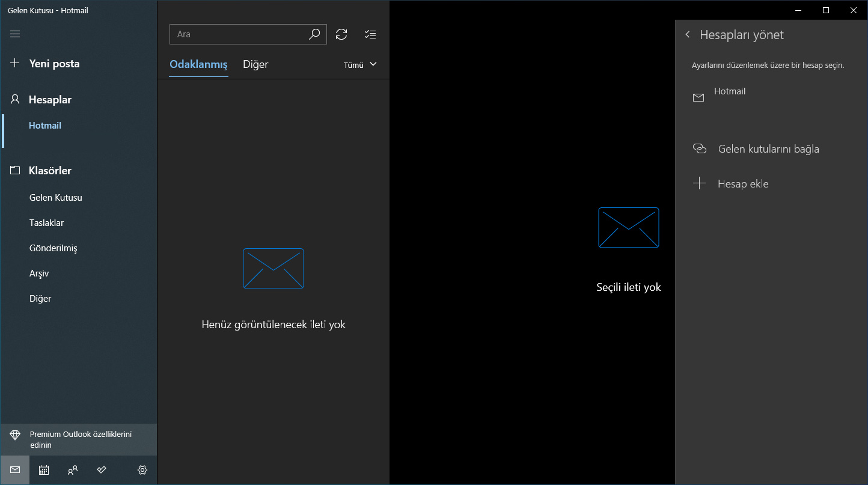The width and height of the screenshot is (868, 485).
Task: Open the Tümü filter dropdown
Action: [360, 64]
